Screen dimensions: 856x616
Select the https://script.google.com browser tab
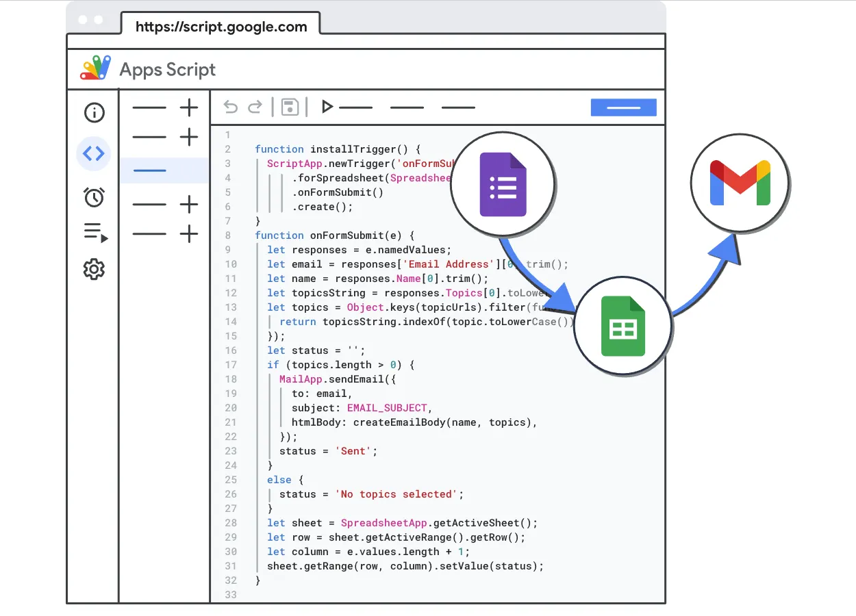(221, 27)
